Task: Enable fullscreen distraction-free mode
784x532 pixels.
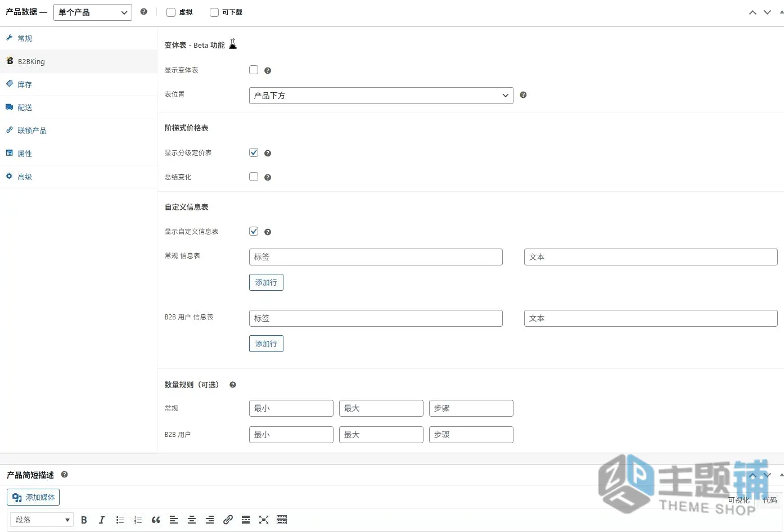Action: [264, 520]
